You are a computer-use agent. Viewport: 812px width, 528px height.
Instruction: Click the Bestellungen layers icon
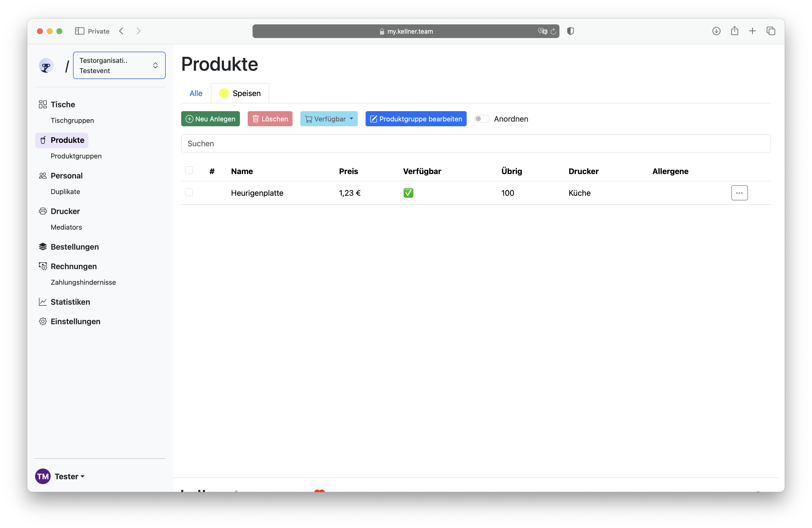tap(43, 247)
